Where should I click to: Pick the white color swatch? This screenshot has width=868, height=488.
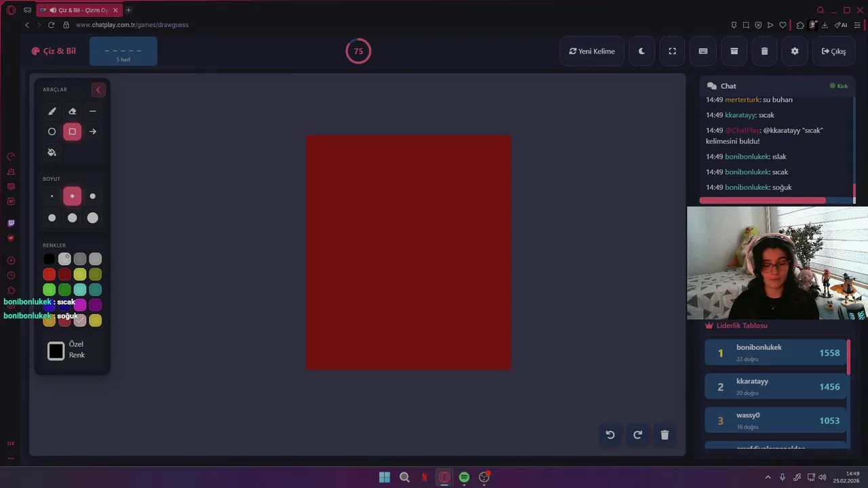point(64,259)
